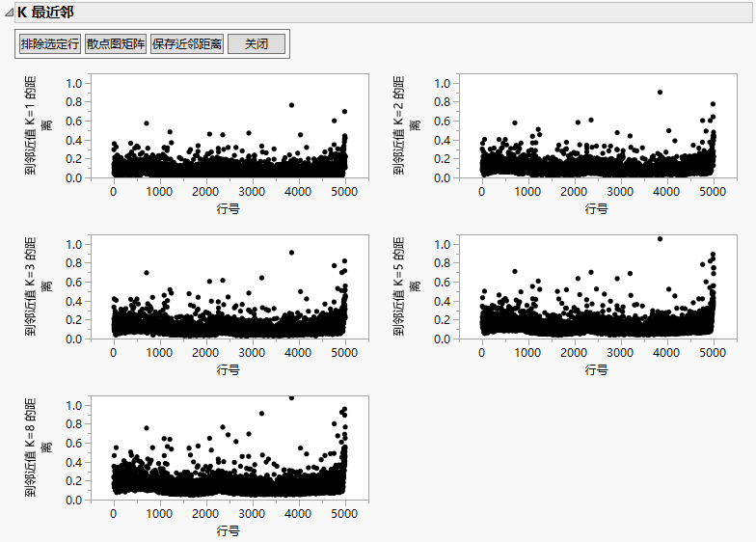Select the K 最近邻 header title

click(45, 12)
